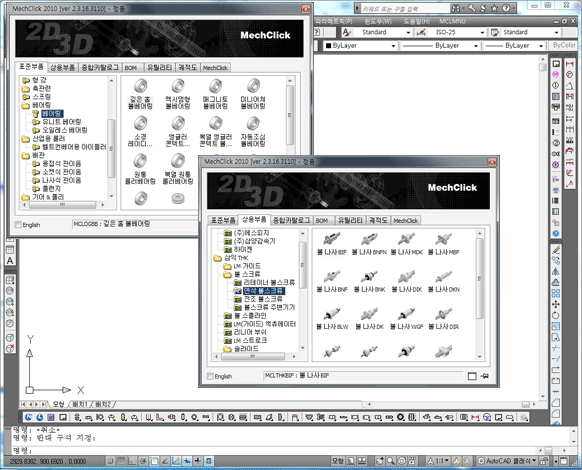Screen dimensions: 582x470
Task: Toggle Ortho mode in the status bar
Action: [132, 461]
